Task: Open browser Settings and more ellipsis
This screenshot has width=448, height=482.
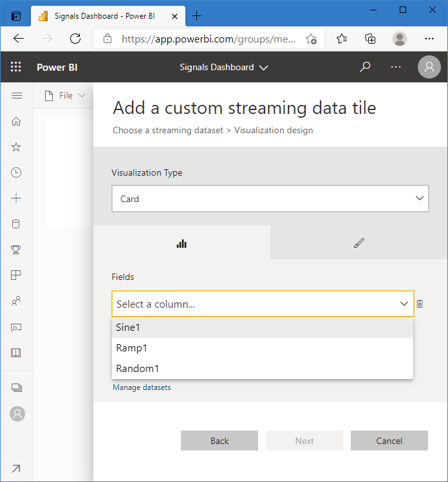Action: point(429,39)
